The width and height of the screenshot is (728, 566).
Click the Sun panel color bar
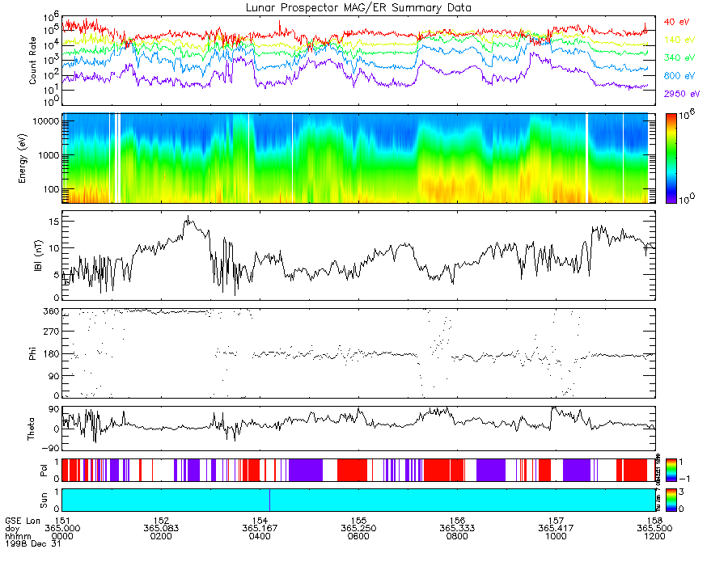click(671, 500)
